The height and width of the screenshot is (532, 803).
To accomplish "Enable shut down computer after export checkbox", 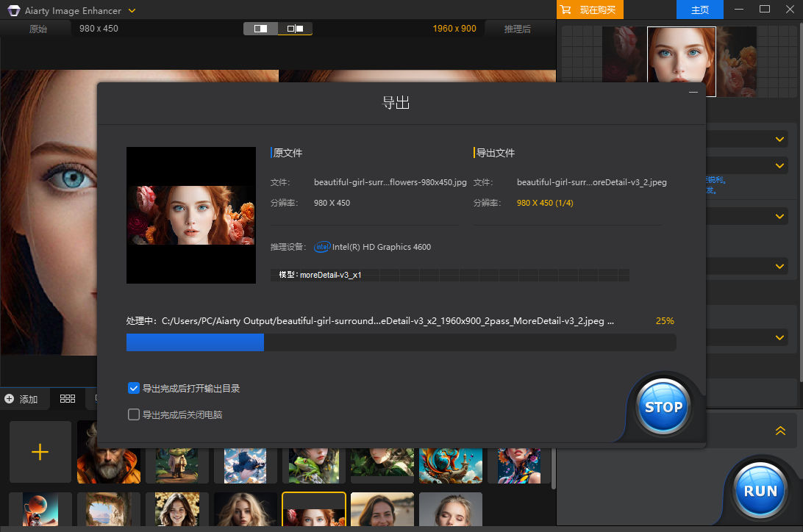I will pos(134,414).
